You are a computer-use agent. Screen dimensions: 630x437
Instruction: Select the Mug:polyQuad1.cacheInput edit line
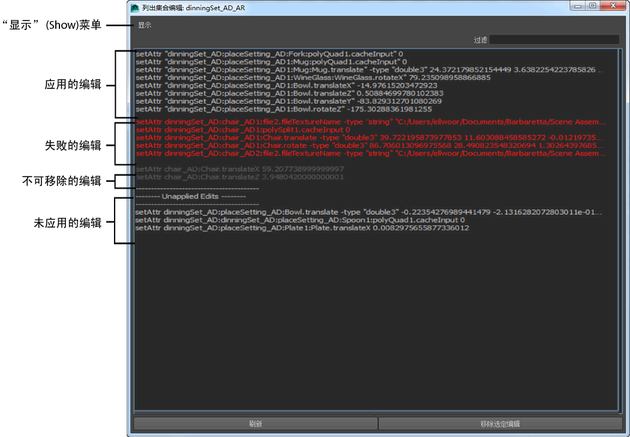click(x=271, y=62)
